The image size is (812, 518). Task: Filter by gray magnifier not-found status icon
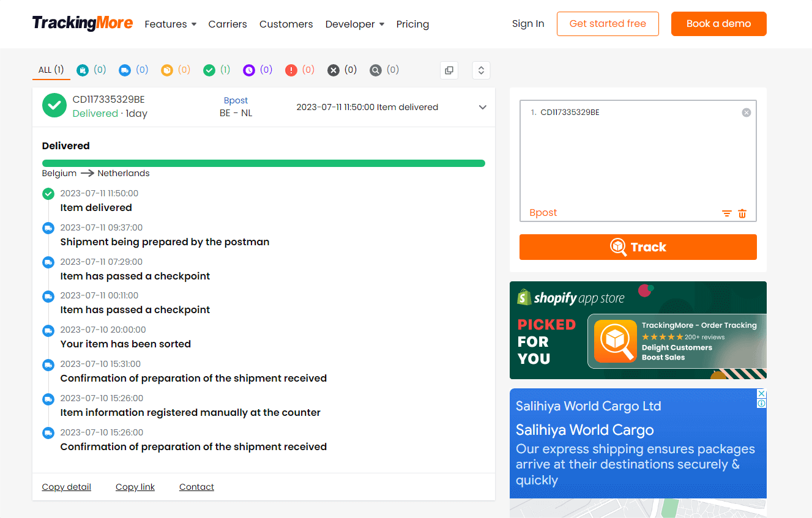point(376,70)
